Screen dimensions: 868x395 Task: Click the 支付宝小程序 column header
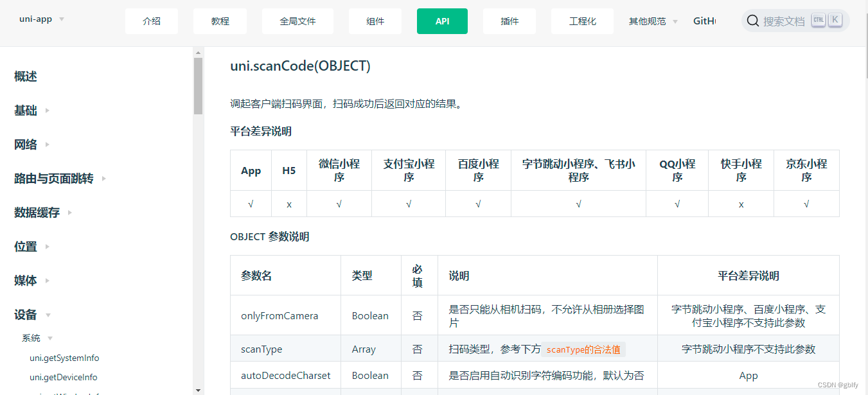(x=409, y=170)
